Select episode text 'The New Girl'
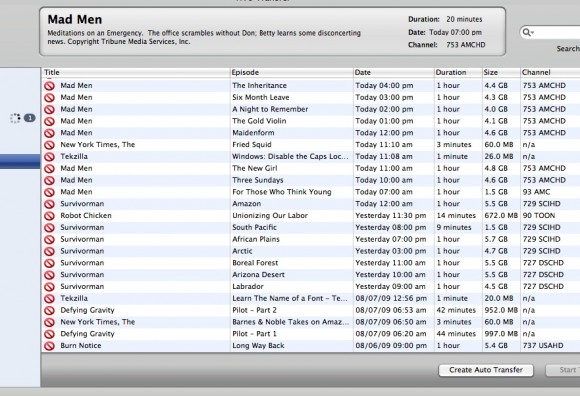 click(x=254, y=168)
